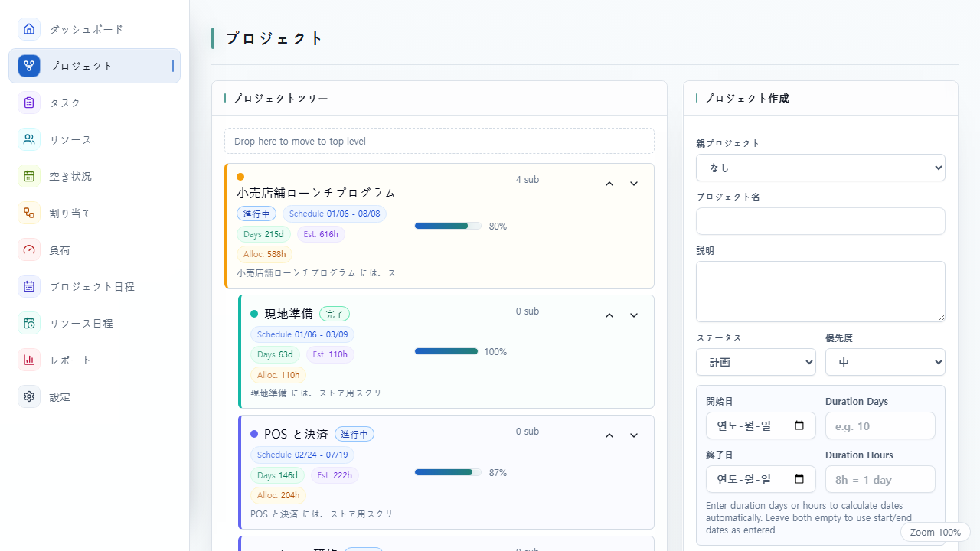Click the プロジェクト日程 calendar icon
Image resolution: width=980 pixels, height=551 pixels.
click(x=29, y=286)
